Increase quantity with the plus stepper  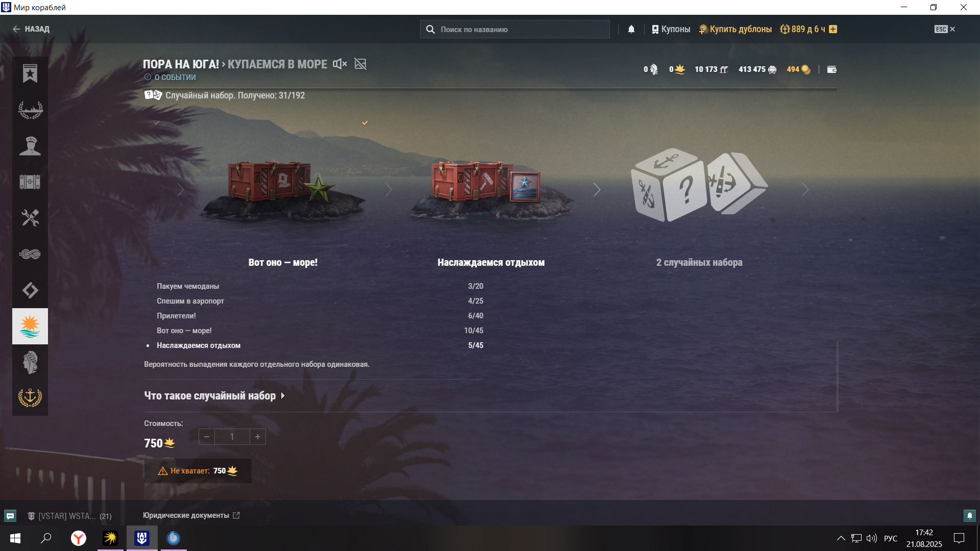click(x=258, y=437)
